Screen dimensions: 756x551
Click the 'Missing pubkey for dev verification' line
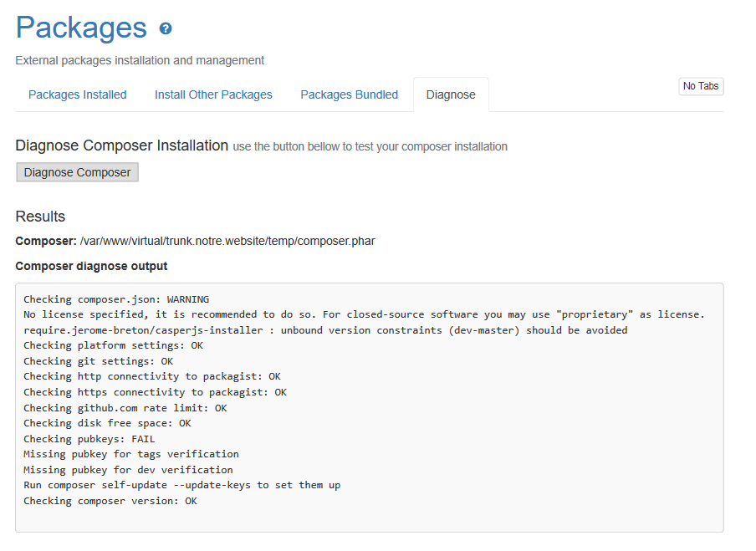[128, 470]
